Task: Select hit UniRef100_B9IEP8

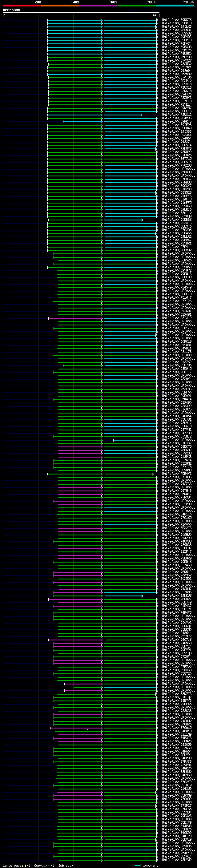Action: (x=177, y=125)
